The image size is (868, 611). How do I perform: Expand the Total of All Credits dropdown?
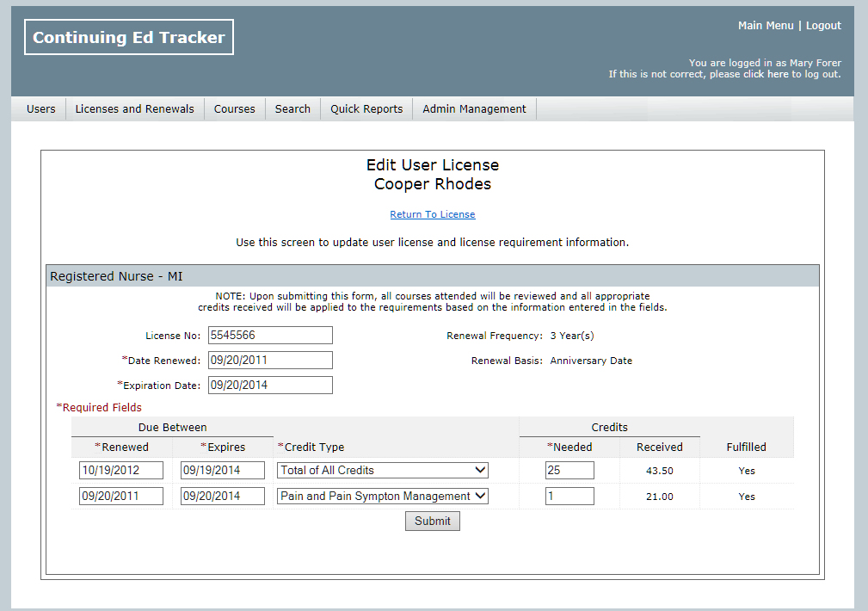(x=383, y=471)
